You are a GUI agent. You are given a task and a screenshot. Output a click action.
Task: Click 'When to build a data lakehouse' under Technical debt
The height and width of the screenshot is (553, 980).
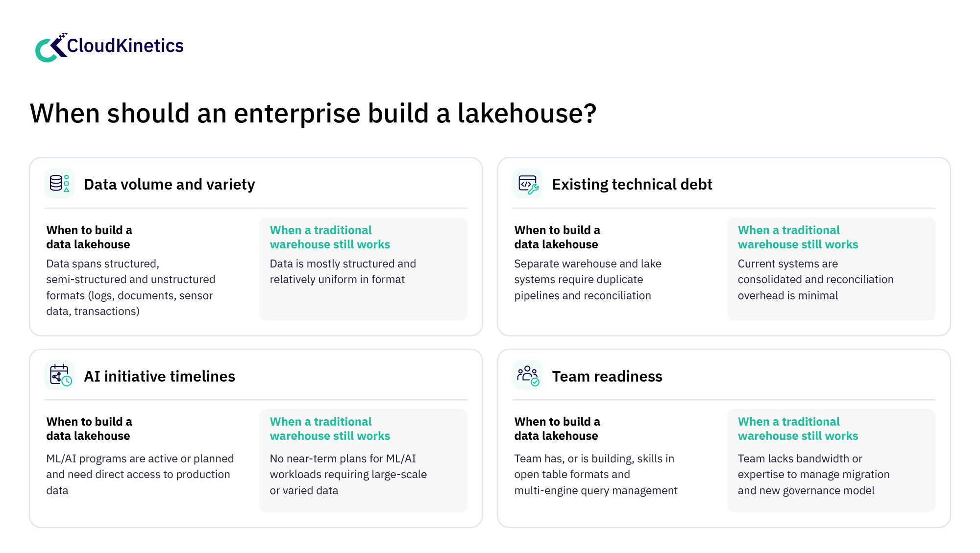pos(557,237)
